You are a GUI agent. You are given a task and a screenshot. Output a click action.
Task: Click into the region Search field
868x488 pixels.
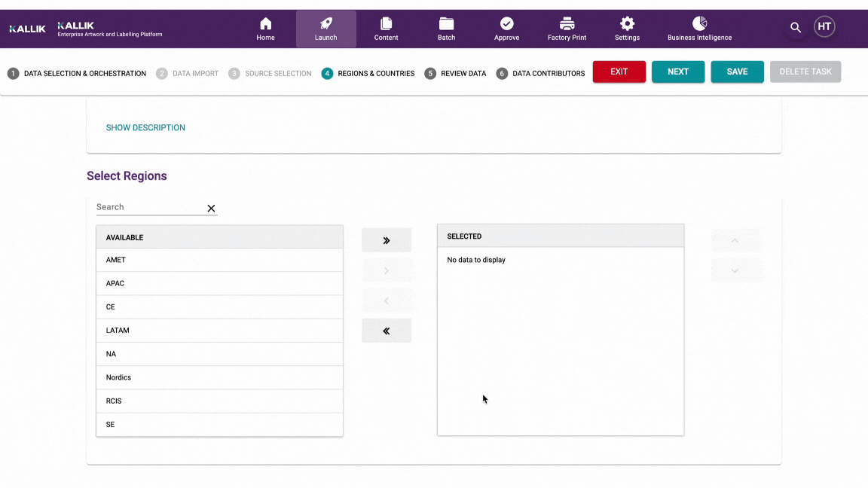149,207
